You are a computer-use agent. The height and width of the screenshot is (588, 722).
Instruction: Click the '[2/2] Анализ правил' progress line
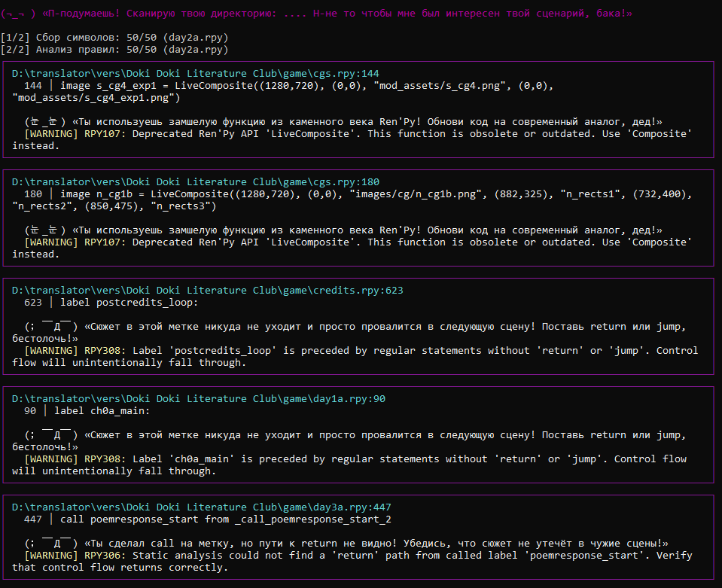tap(114, 50)
